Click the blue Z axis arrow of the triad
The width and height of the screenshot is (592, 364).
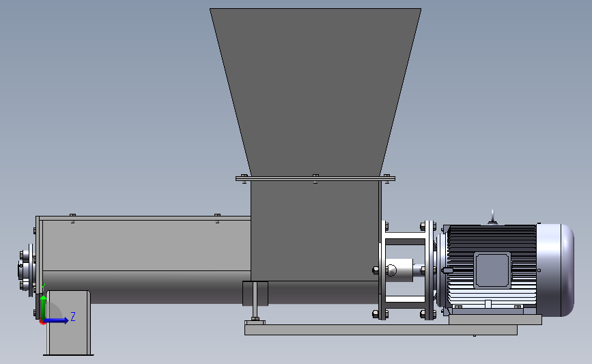[57, 320]
